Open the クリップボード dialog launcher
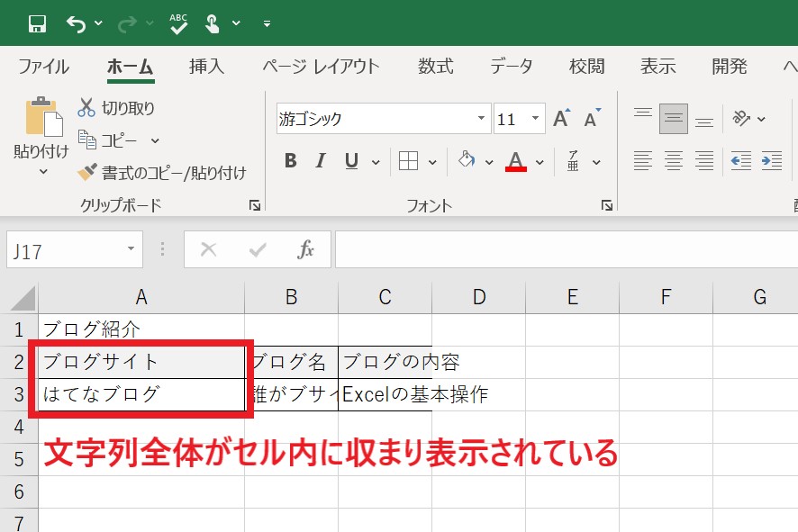This screenshot has height=532, width=798. coord(255,205)
